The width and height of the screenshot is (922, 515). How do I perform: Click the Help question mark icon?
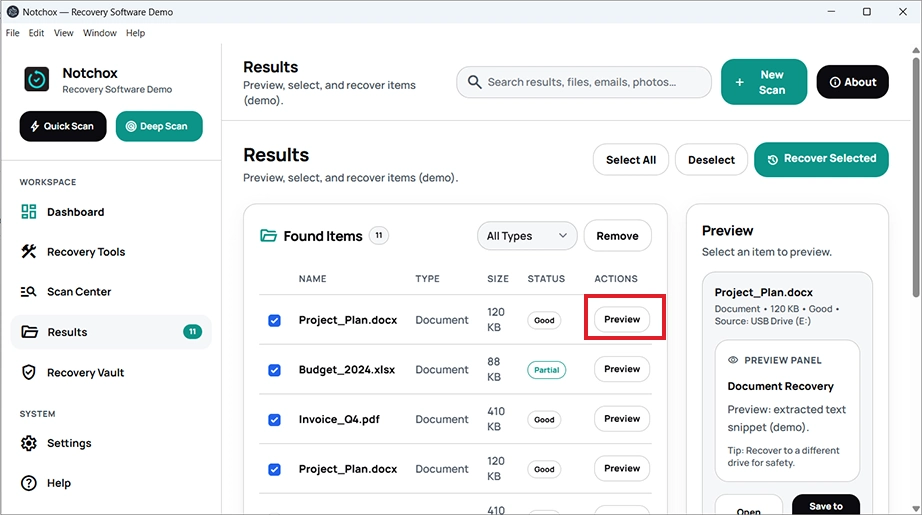(29, 483)
